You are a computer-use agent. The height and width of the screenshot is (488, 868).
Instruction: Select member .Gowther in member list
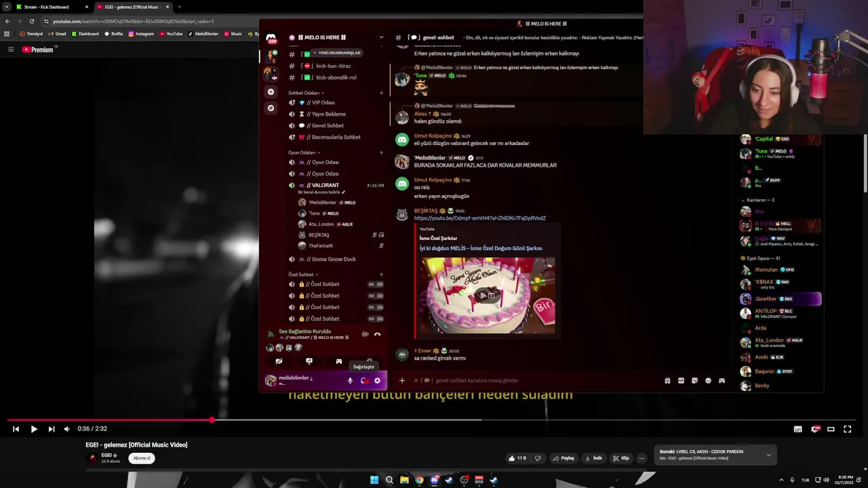(780, 299)
